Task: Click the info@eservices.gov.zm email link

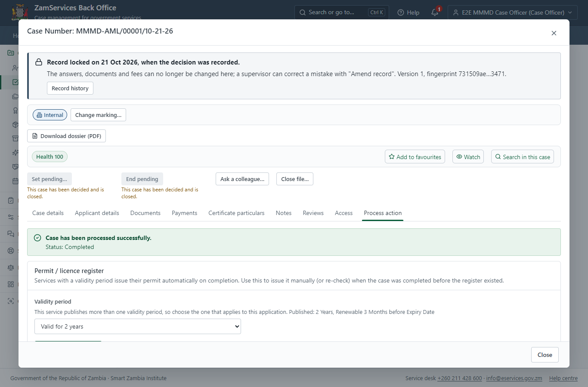Action: point(514,378)
